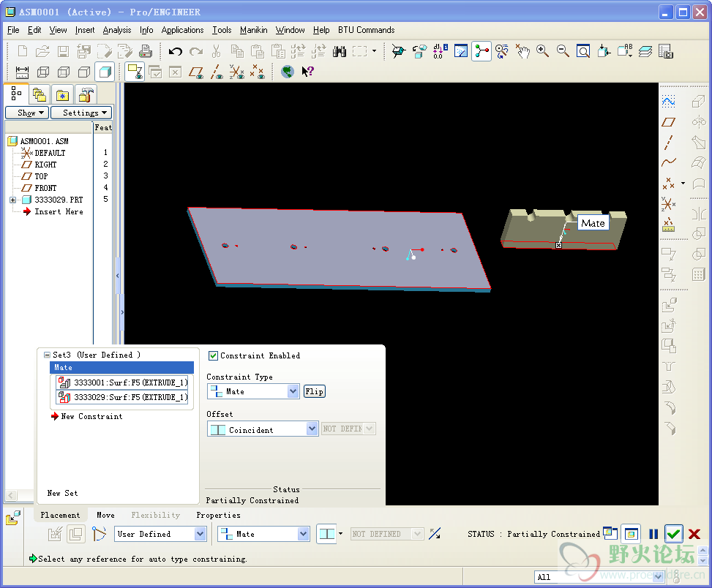Open the Analysis menu
Viewport: 712px width, 588px height.
116,30
